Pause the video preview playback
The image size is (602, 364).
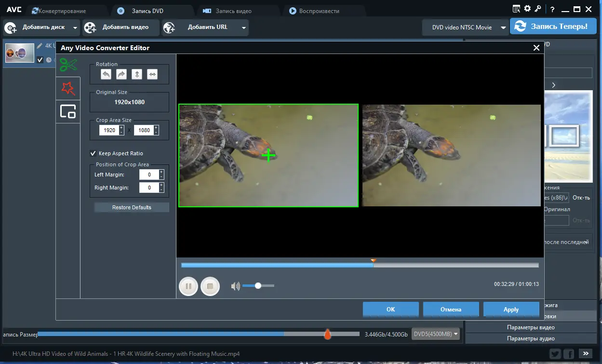pos(188,286)
